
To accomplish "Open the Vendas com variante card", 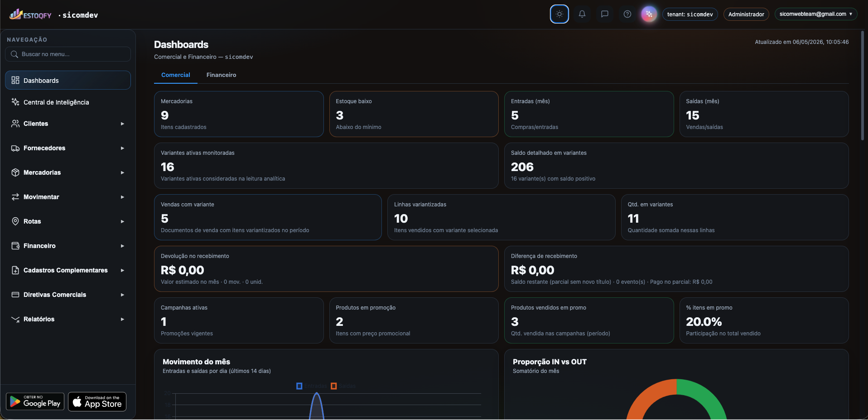I will tap(268, 217).
